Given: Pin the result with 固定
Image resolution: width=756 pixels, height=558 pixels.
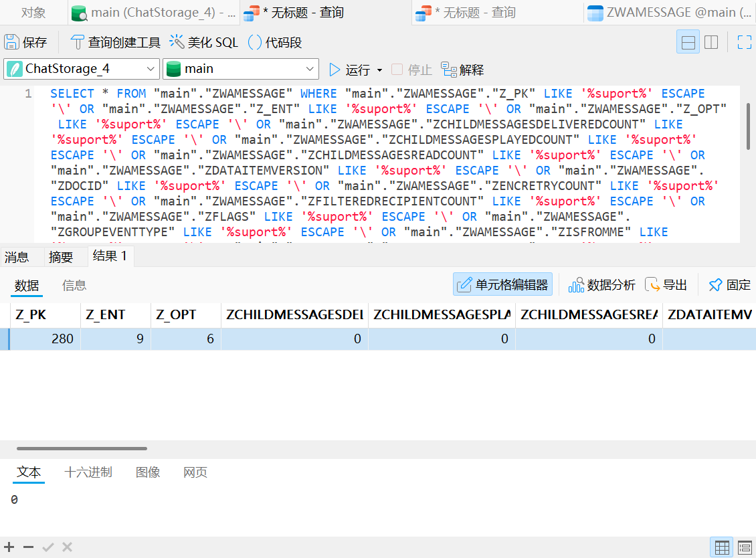Looking at the screenshot, I should [729, 285].
